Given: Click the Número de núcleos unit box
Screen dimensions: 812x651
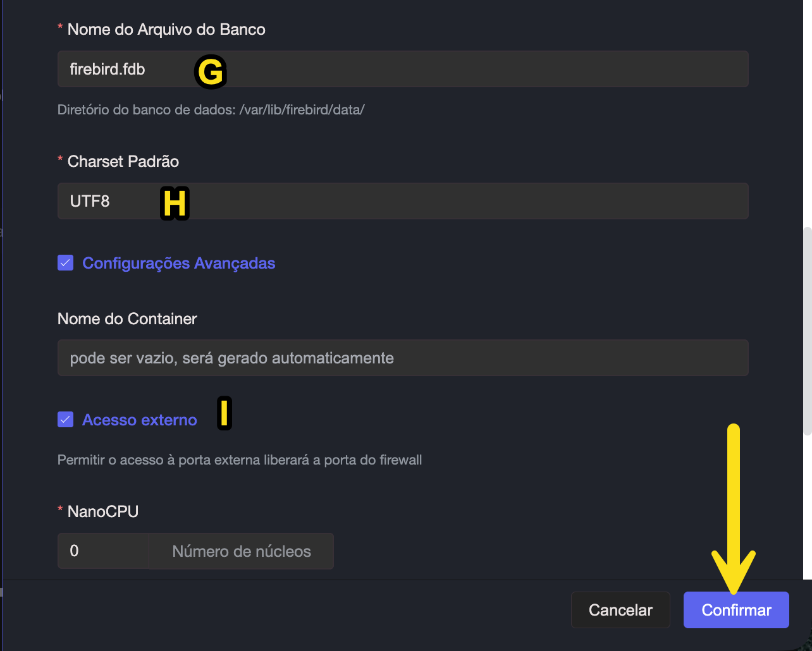Looking at the screenshot, I should 241,551.
